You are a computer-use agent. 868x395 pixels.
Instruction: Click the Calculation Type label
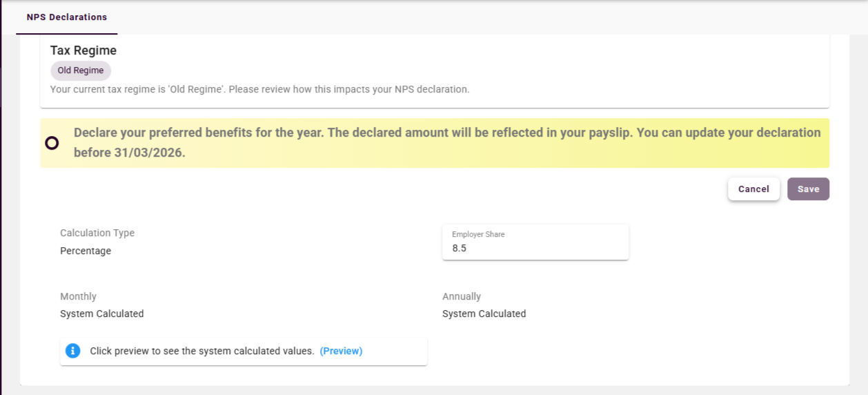tap(97, 233)
